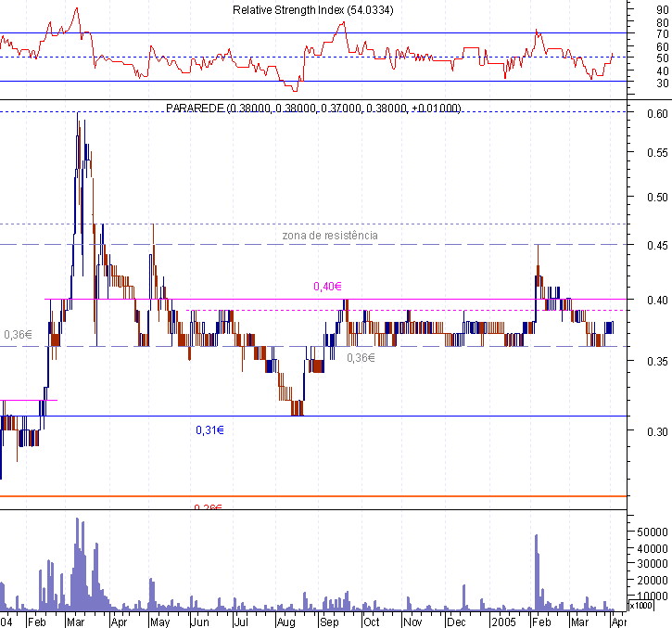Screen dimensions: 672x628
Task: Click the gray 0,36€ label near September
Action: click(361, 358)
